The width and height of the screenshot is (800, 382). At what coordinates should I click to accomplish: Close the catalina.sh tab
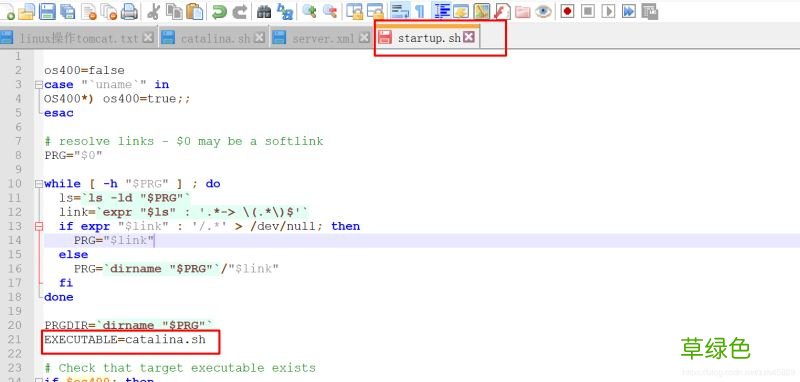pos(260,37)
